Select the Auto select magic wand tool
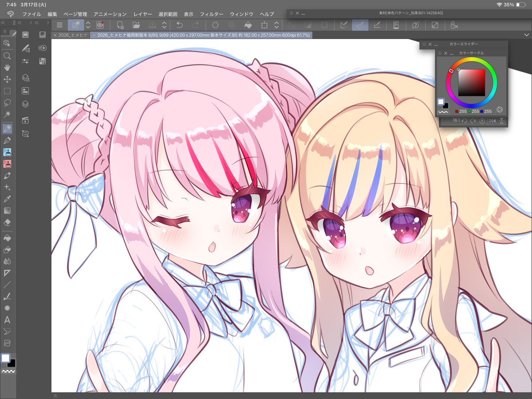 click(x=7, y=115)
